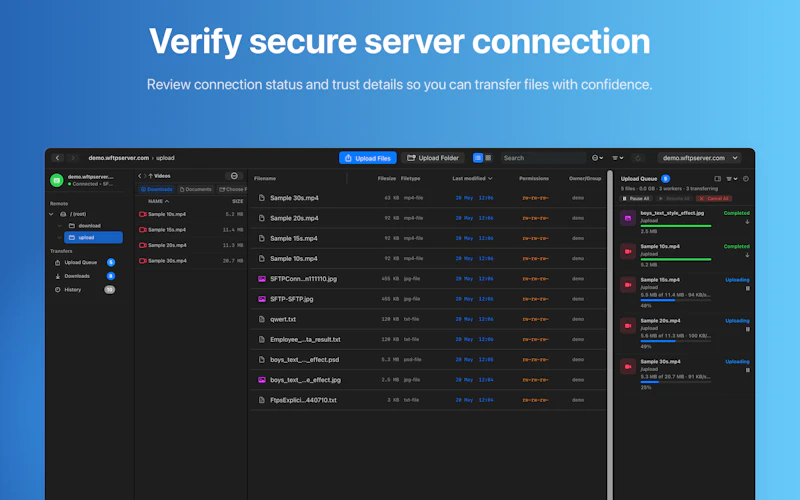Click Resume All in the Upload Queue
800x500 pixels.
point(673,198)
